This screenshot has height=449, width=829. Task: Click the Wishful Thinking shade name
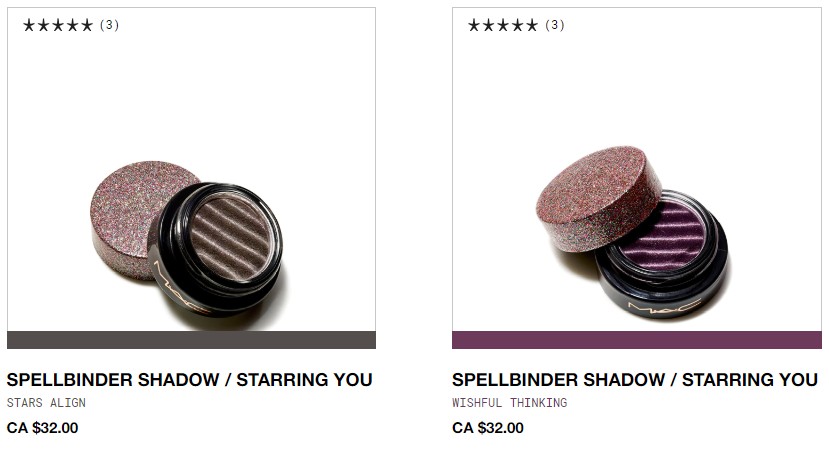[509, 403]
